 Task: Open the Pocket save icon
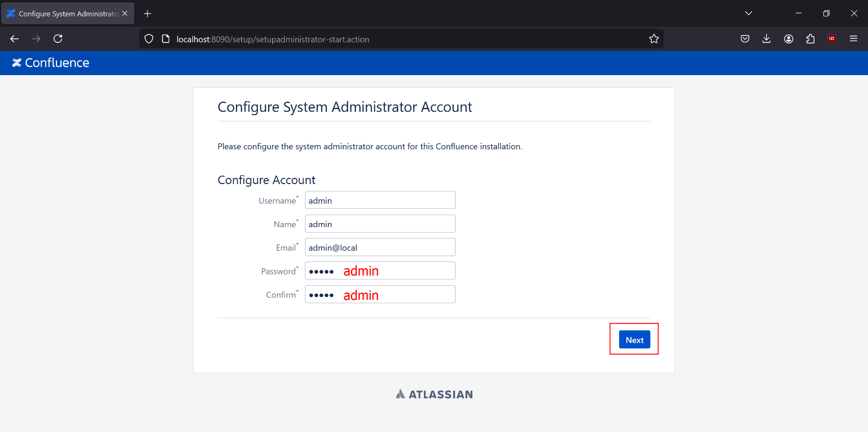click(x=745, y=39)
